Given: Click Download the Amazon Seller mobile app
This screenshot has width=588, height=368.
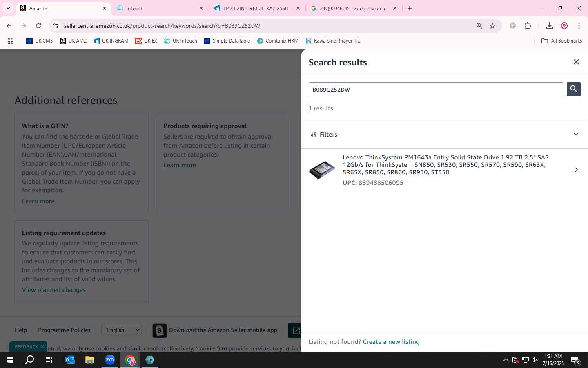Looking at the screenshot, I should click(223, 330).
